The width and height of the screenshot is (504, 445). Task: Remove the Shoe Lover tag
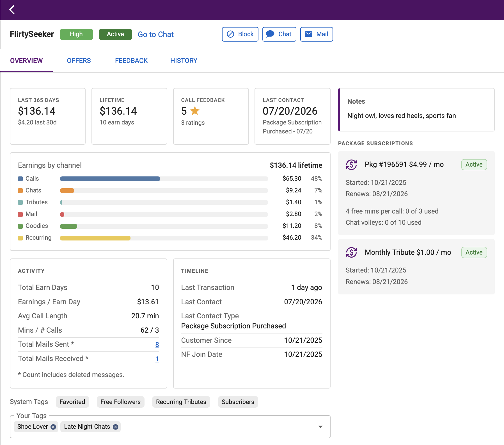(53, 427)
